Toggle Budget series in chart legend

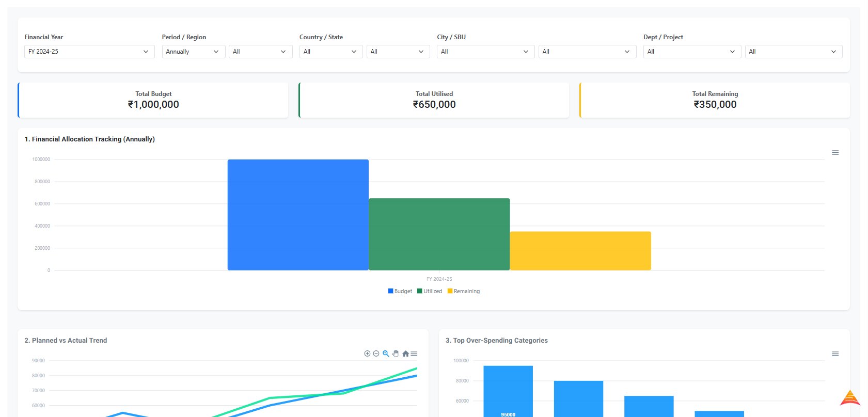pyautogui.click(x=400, y=291)
